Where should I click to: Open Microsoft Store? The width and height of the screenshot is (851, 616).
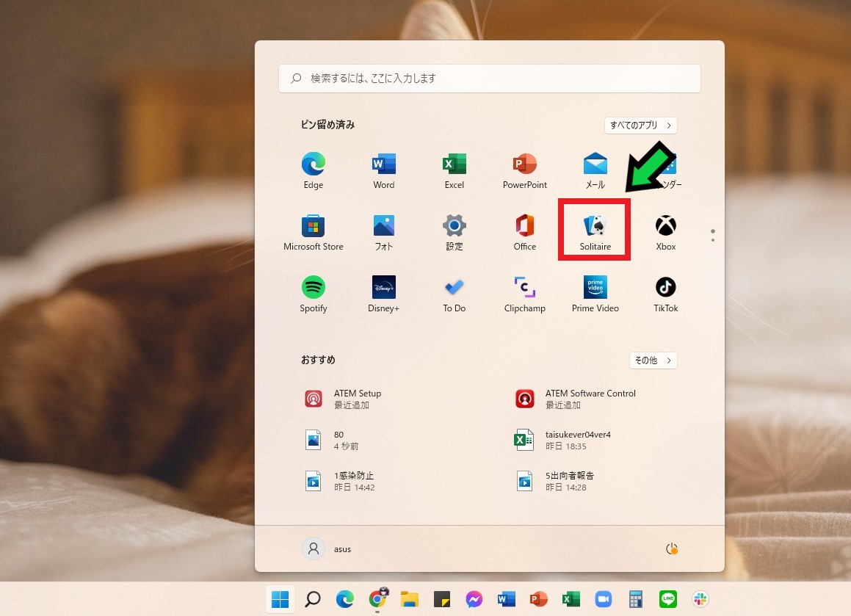314,232
